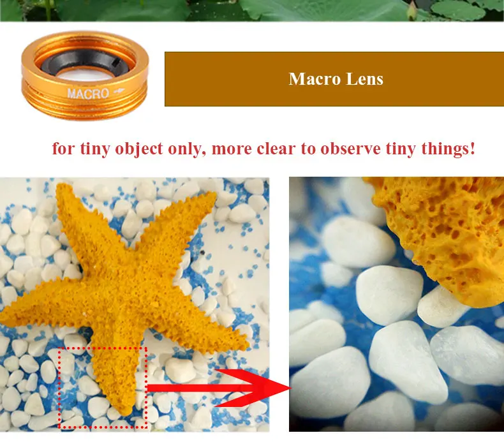Click the brown Macro Lens banner

tap(334, 78)
